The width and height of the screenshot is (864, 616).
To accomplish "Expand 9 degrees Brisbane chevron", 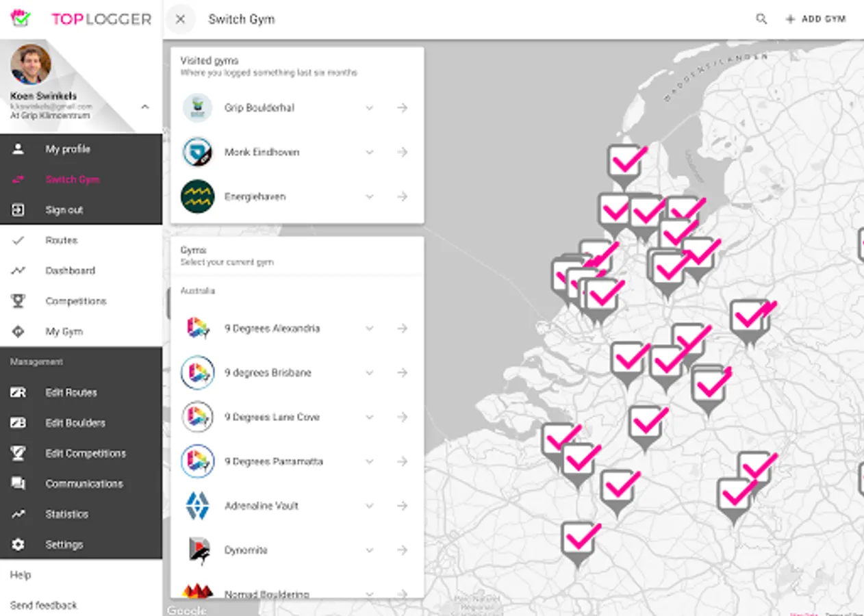I will pos(370,373).
